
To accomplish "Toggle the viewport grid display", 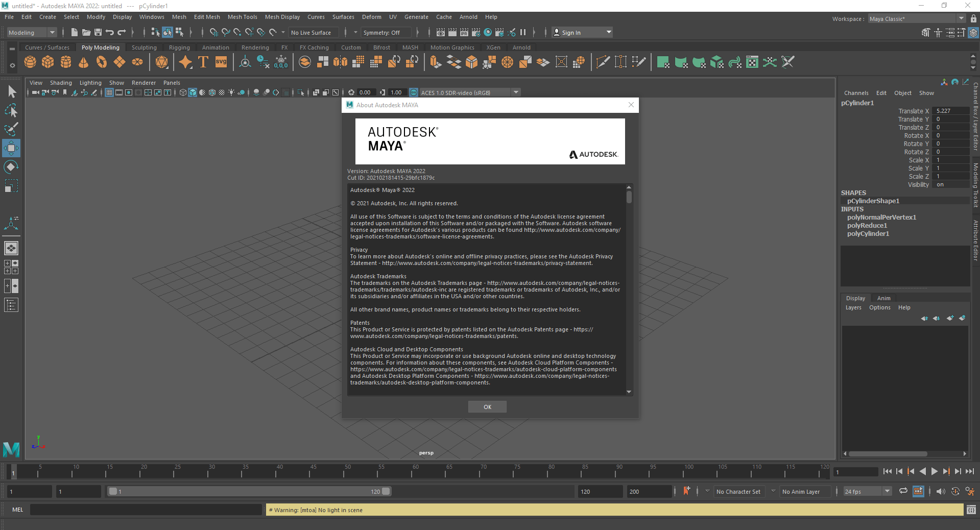I will [109, 92].
